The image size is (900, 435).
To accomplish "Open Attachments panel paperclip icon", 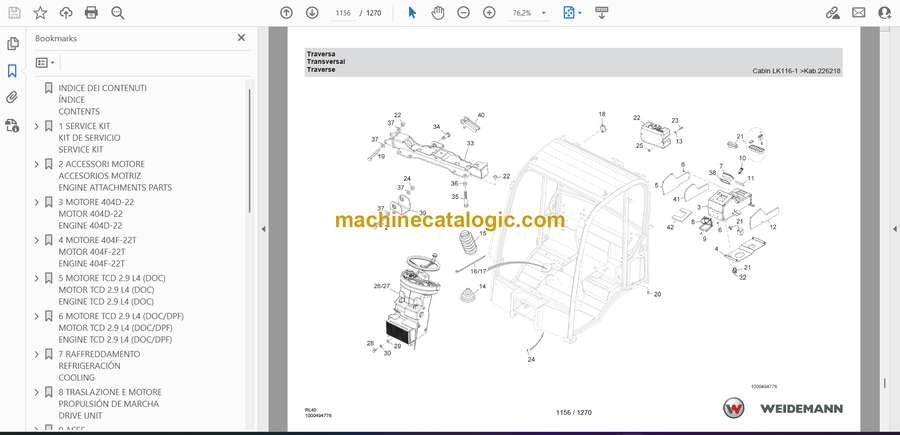I will 12,98.
